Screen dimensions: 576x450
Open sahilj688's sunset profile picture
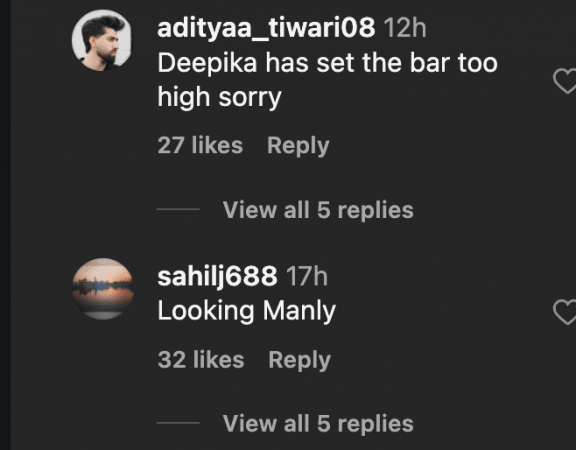tap(102, 289)
